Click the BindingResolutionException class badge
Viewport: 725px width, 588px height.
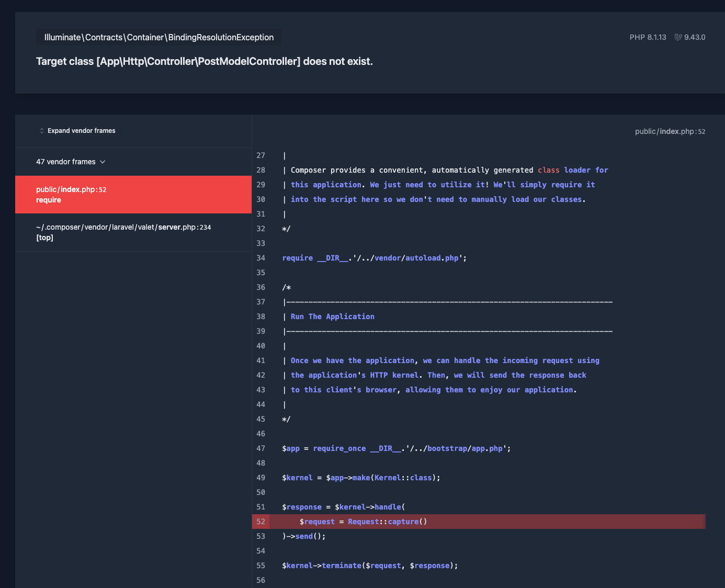point(159,37)
